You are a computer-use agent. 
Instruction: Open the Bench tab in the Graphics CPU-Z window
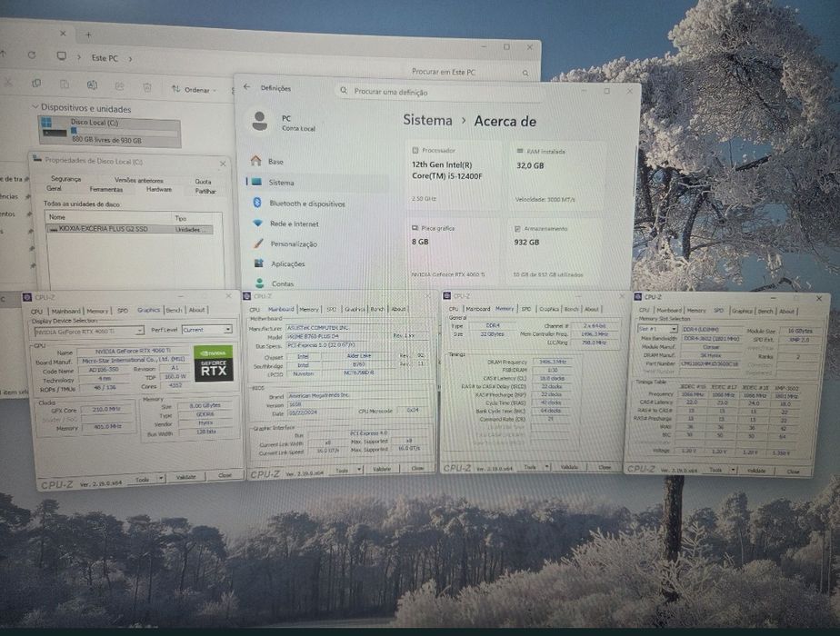174,310
